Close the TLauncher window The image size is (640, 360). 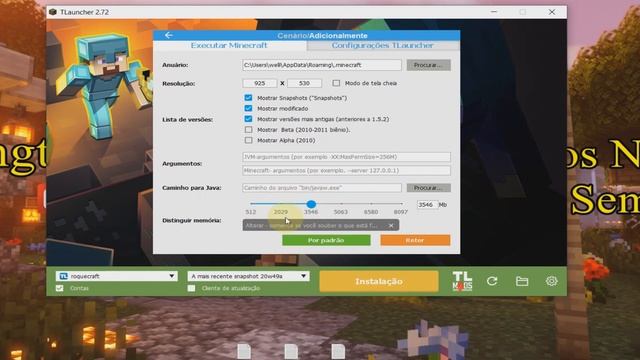click(x=552, y=12)
